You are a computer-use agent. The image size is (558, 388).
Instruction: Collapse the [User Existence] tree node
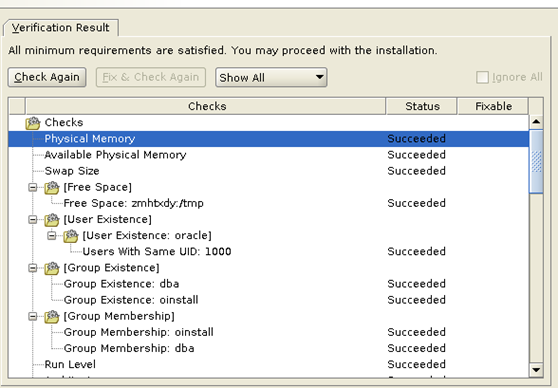pos(33,220)
